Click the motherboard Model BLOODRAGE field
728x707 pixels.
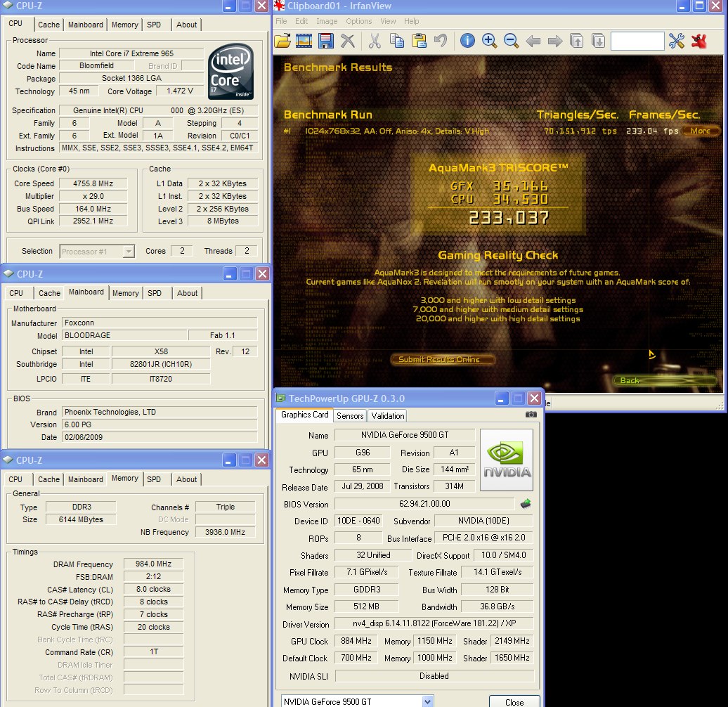click(x=124, y=335)
